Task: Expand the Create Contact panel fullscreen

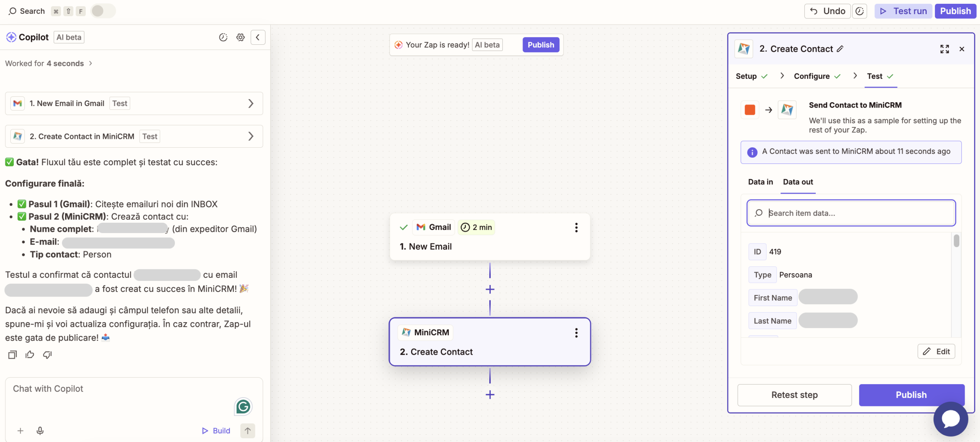Action: click(944, 49)
